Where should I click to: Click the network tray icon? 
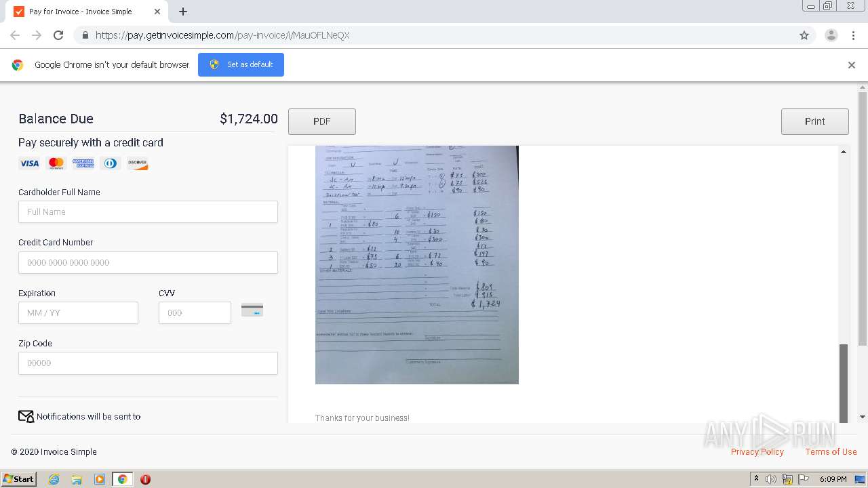pyautogui.click(x=787, y=479)
